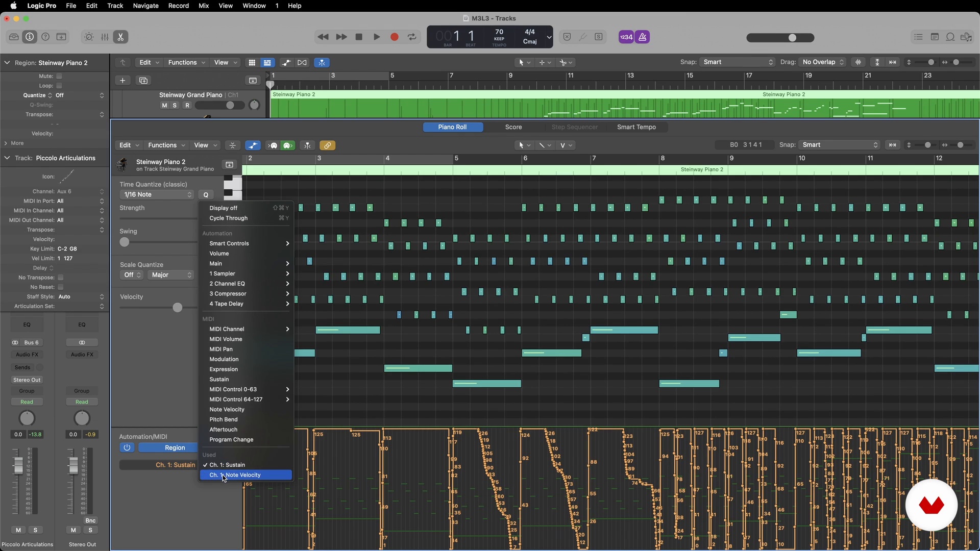
Task: Adjust the Velocity slider in Piano Roll
Action: [x=177, y=308]
